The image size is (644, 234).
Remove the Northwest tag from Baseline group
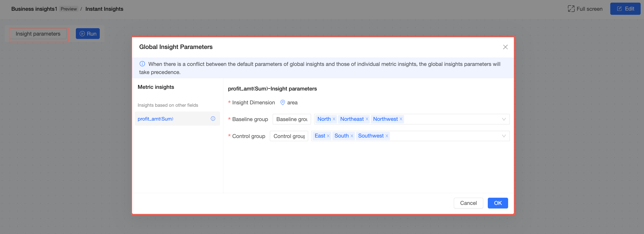401,119
